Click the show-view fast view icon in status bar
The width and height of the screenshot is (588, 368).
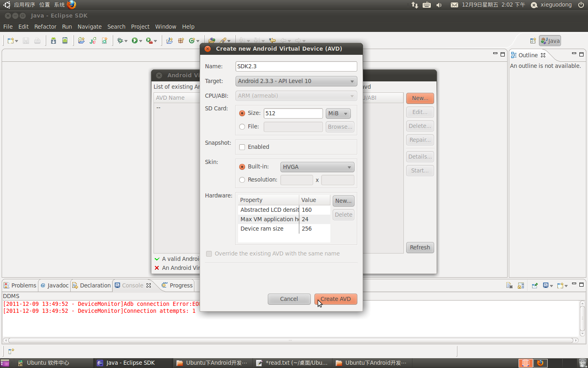(x=11, y=351)
